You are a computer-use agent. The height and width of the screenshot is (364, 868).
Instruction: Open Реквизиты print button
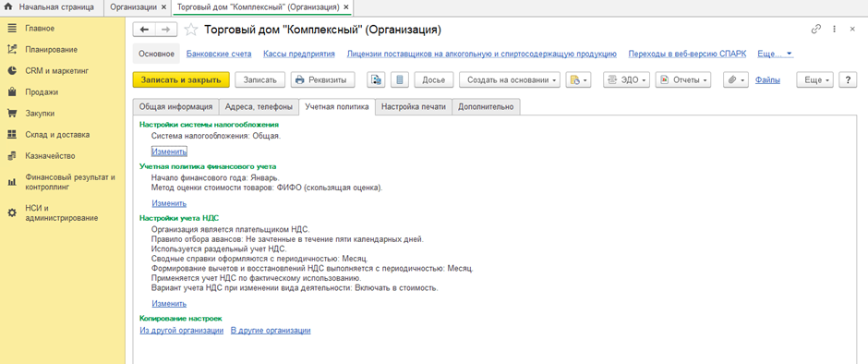click(x=323, y=79)
